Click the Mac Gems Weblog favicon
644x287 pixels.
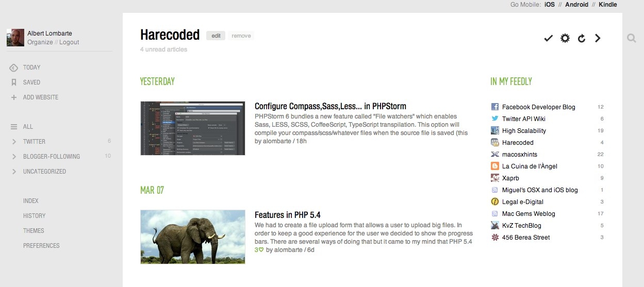coord(495,214)
